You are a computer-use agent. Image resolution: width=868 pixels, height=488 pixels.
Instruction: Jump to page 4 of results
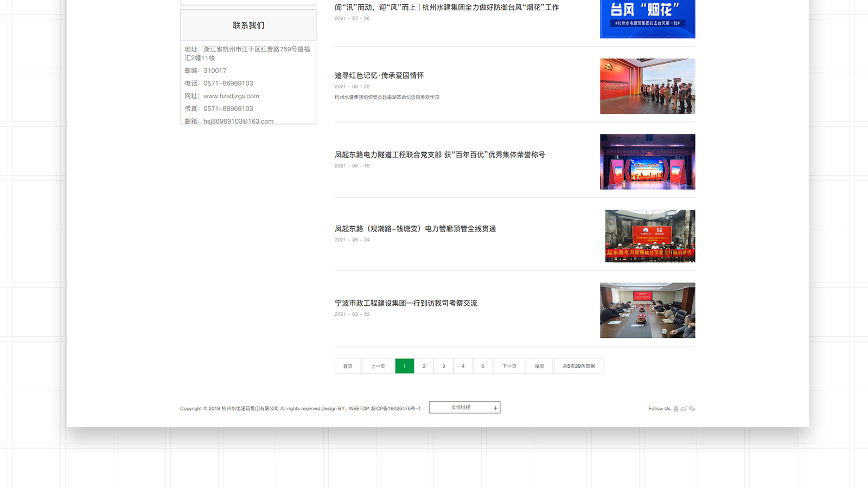pyautogui.click(x=463, y=366)
